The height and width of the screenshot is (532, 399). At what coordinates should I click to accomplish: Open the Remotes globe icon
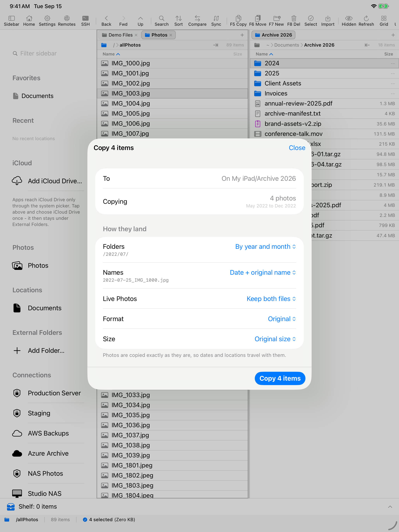pyautogui.click(x=67, y=21)
